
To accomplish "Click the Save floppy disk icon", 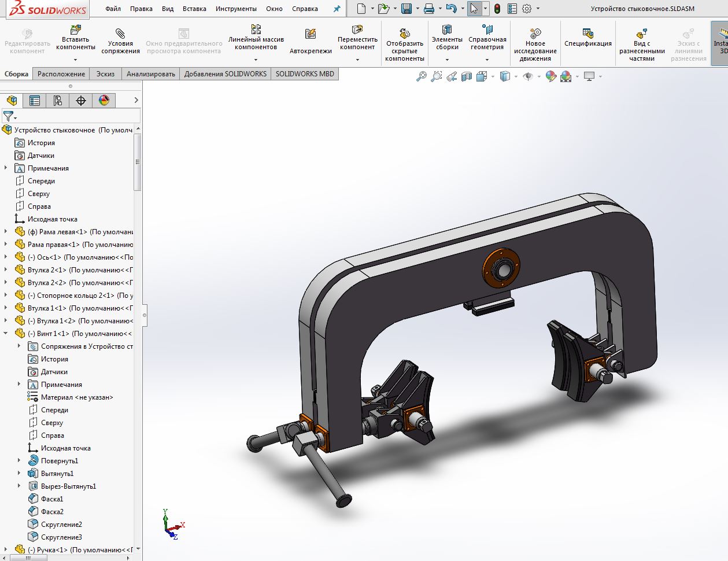I will (406, 9).
